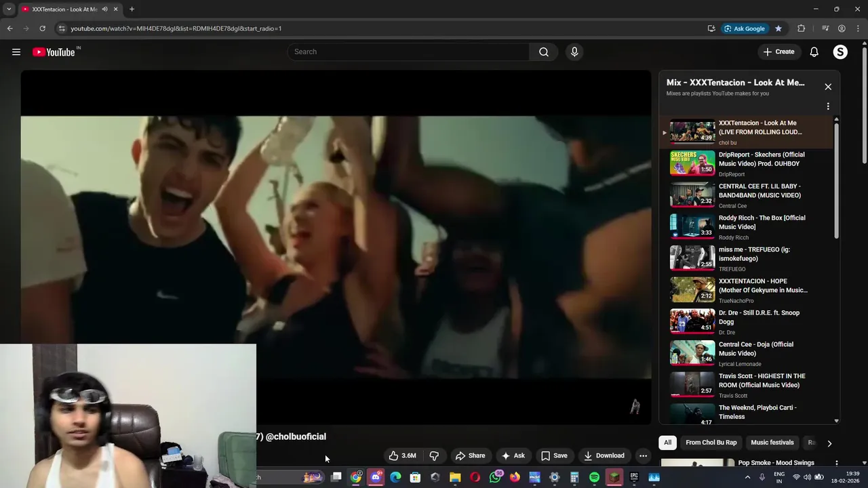The height and width of the screenshot is (488, 868).
Task: Reload the page
Action: pyautogui.click(x=42, y=28)
